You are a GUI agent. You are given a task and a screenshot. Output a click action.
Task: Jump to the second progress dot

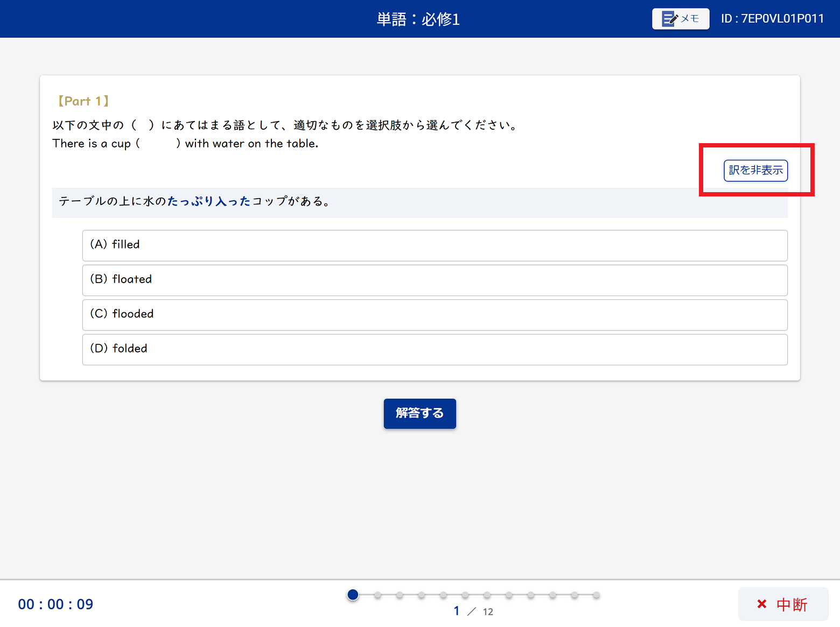point(377,595)
